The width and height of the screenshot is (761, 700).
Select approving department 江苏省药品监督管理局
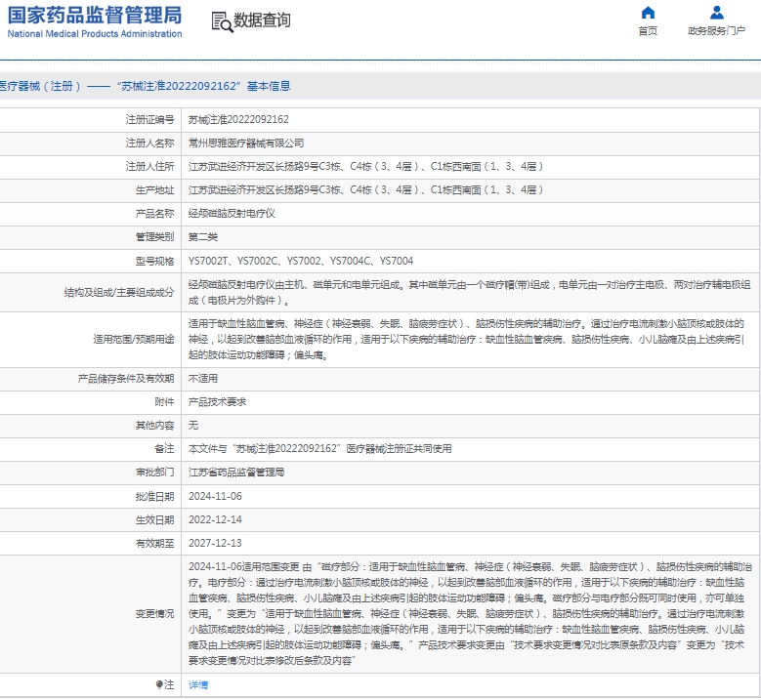(x=236, y=472)
